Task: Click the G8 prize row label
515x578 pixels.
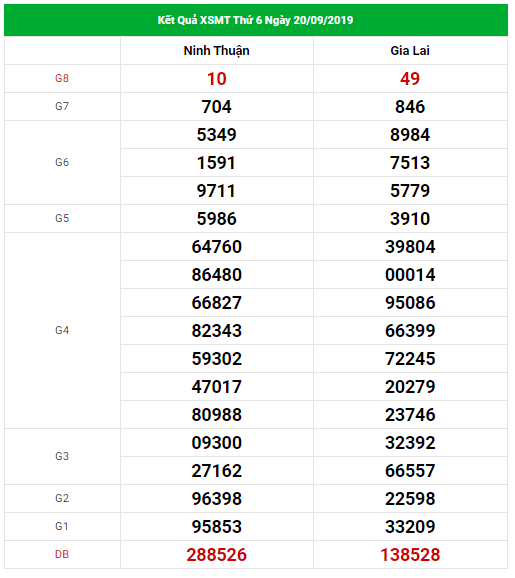Action: coord(62,79)
